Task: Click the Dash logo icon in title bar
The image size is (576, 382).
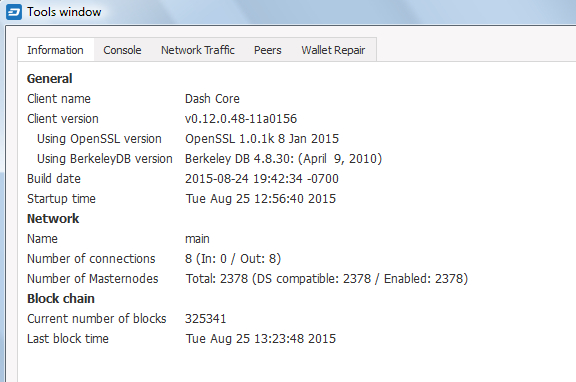Action: (14, 12)
